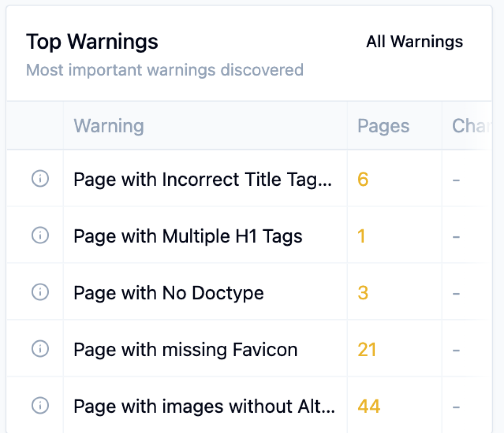Click the 21 pages count for Favicon
Image resolution: width=504 pixels, height=433 pixels.
point(367,350)
